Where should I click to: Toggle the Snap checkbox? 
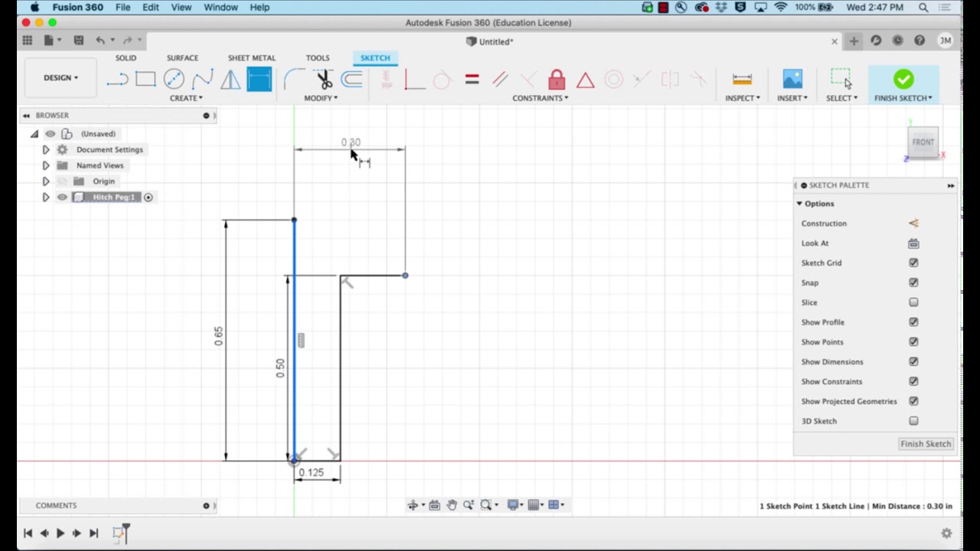[x=913, y=282]
